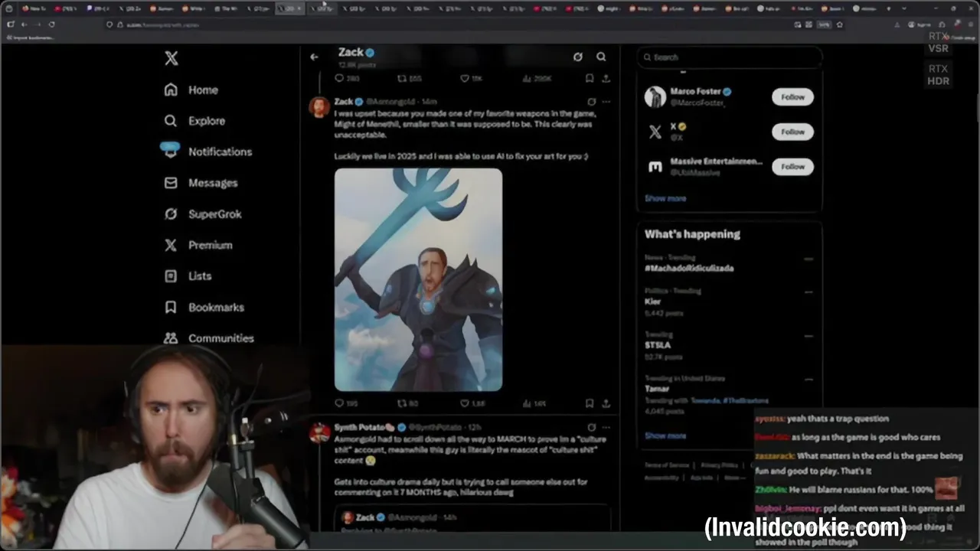Open the Messages envelope icon
980x551 pixels.
click(171, 183)
